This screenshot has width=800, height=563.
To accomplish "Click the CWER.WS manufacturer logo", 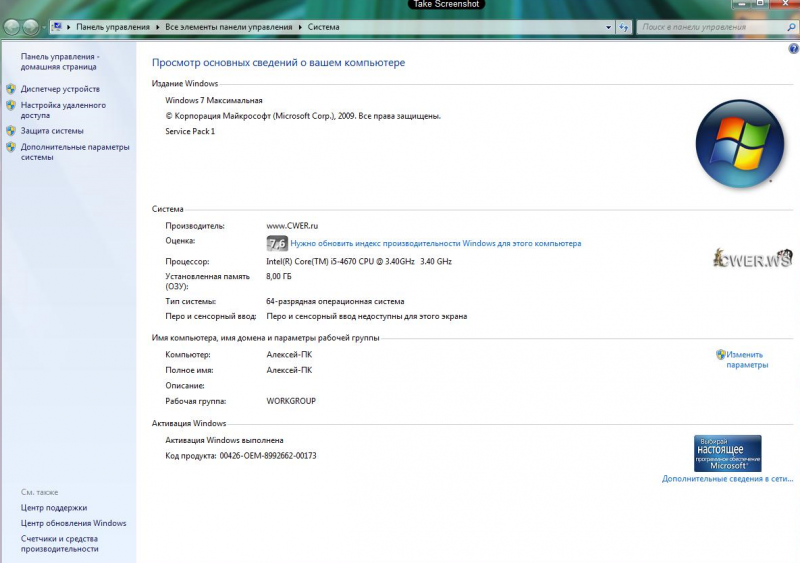I will [x=753, y=259].
